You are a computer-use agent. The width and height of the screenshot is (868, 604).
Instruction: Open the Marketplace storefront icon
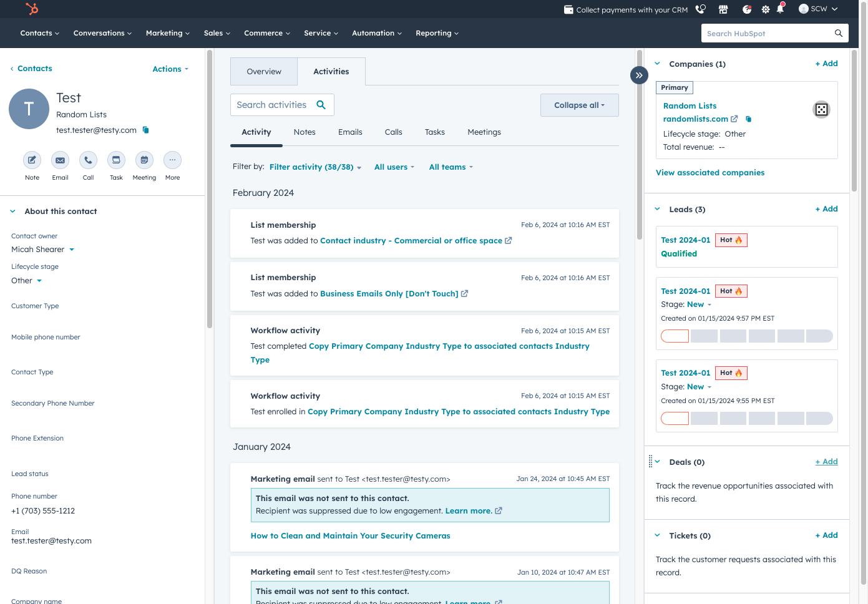(723, 9)
